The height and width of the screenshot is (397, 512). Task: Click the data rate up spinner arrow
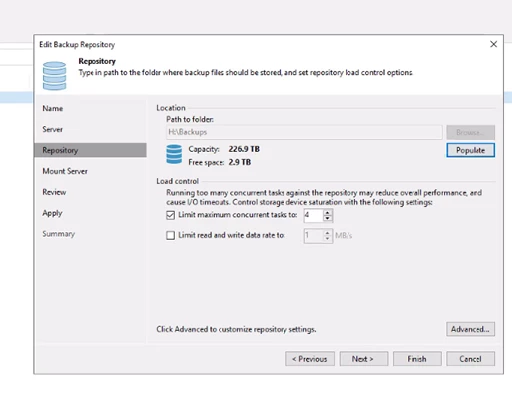tap(328, 233)
